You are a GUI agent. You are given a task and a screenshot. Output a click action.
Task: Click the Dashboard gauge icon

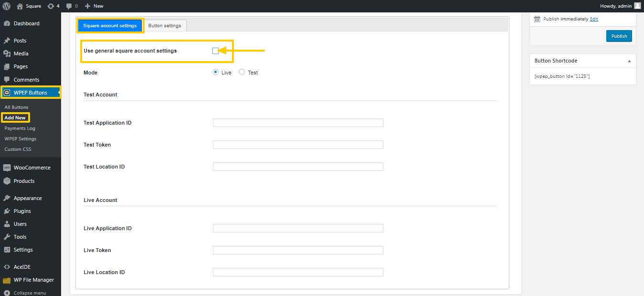(x=7, y=23)
